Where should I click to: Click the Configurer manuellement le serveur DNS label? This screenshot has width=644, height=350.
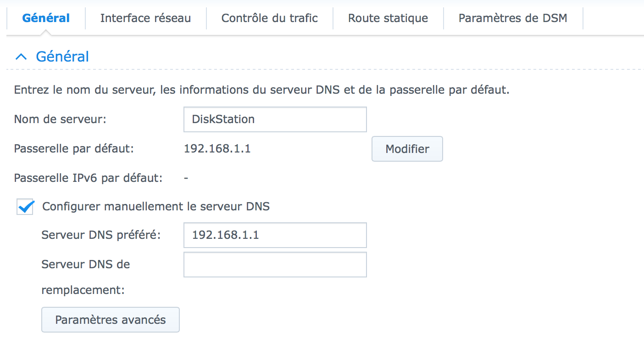[156, 207]
